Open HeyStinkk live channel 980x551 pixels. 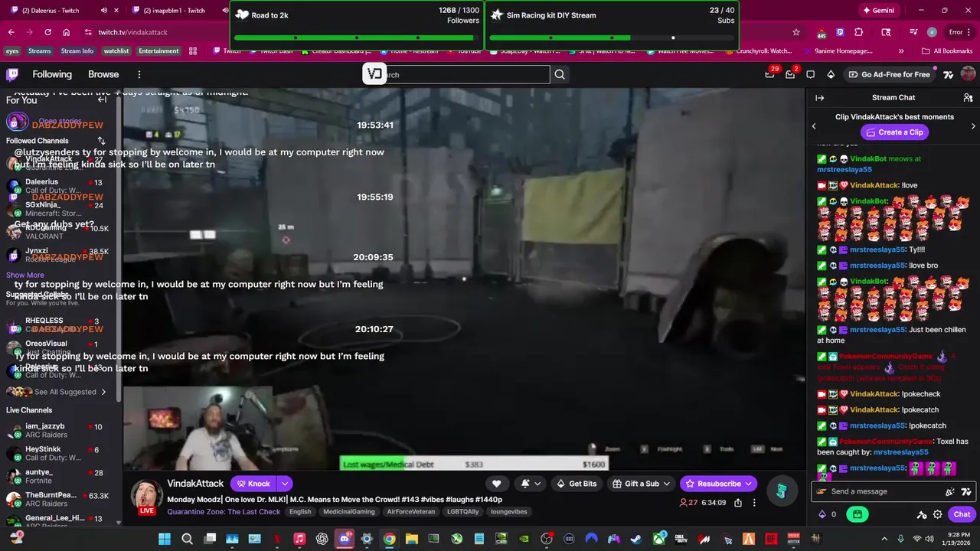tap(58, 453)
